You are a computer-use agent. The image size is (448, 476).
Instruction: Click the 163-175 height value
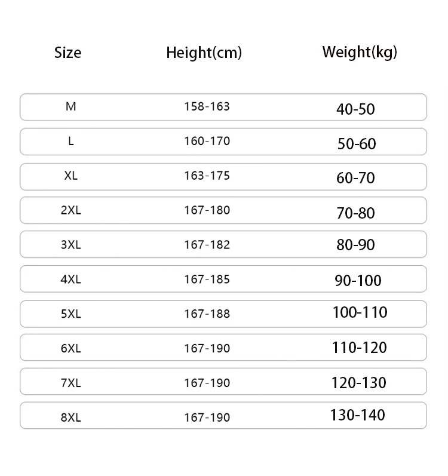pyautogui.click(x=207, y=176)
